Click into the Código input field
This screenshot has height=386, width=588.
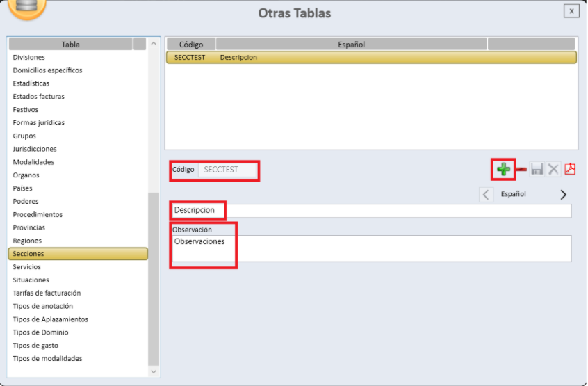click(227, 170)
